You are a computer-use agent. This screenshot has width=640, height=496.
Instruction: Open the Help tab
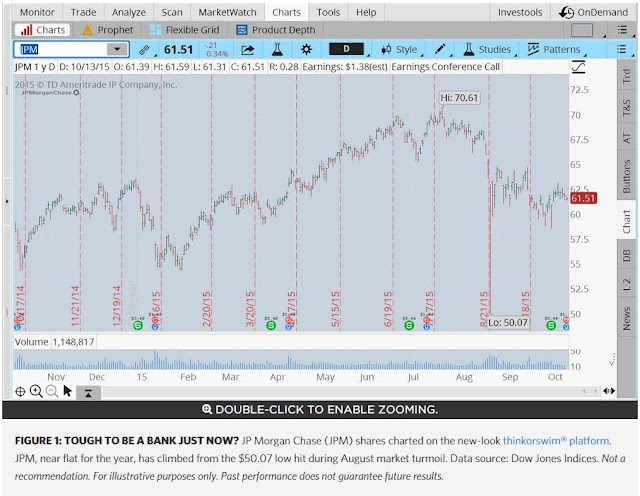click(366, 12)
